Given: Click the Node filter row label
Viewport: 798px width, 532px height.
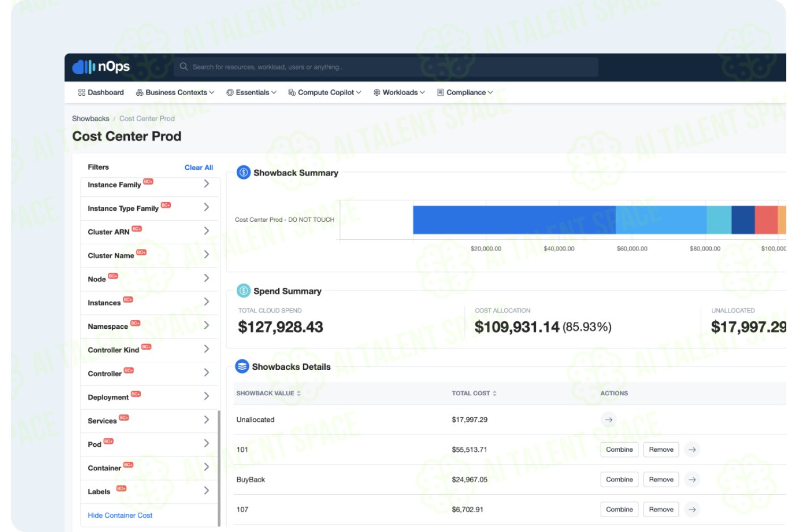Looking at the screenshot, I should 97,279.
